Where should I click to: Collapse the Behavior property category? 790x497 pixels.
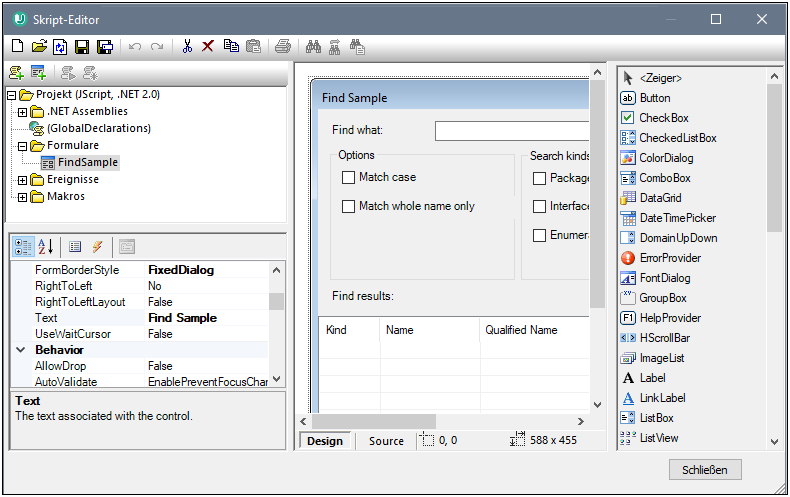[x=21, y=350]
